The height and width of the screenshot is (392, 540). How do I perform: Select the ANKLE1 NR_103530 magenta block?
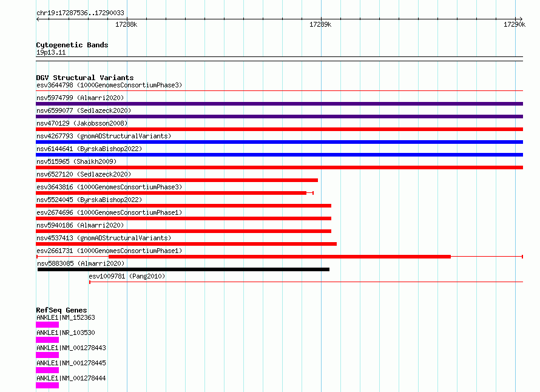point(47,340)
